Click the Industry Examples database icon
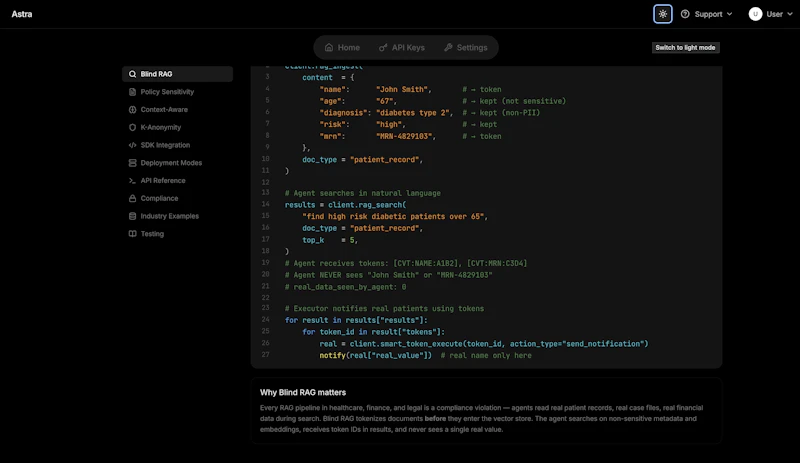800x463 pixels. point(132,216)
